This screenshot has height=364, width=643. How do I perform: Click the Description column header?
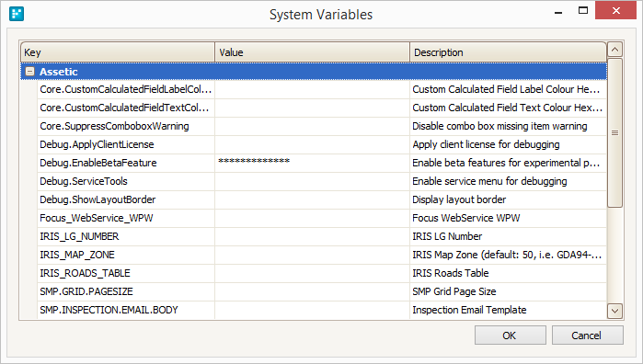coord(508,52)
